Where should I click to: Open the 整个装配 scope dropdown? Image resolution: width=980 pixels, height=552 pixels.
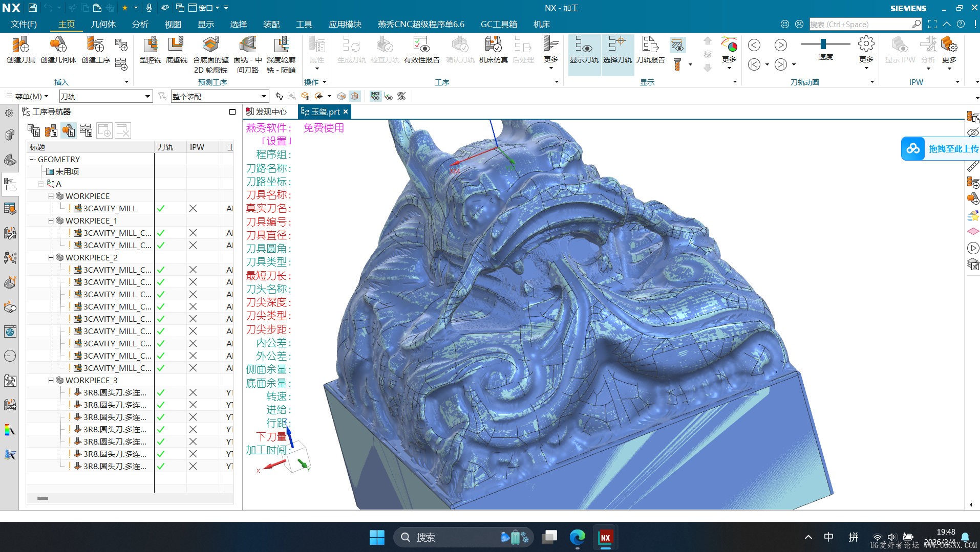(x=264, y=97)
